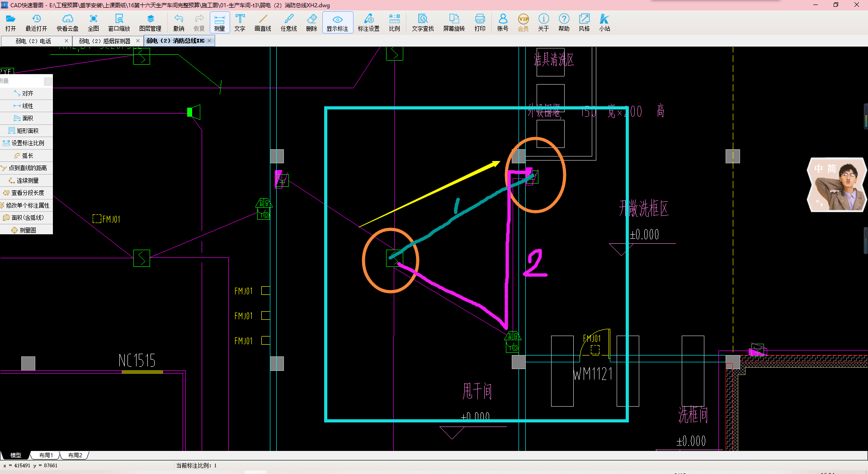Close the 消防总线XH2 drawing tab
Viewport: 868px width, 474px height.
click(209, 41)
